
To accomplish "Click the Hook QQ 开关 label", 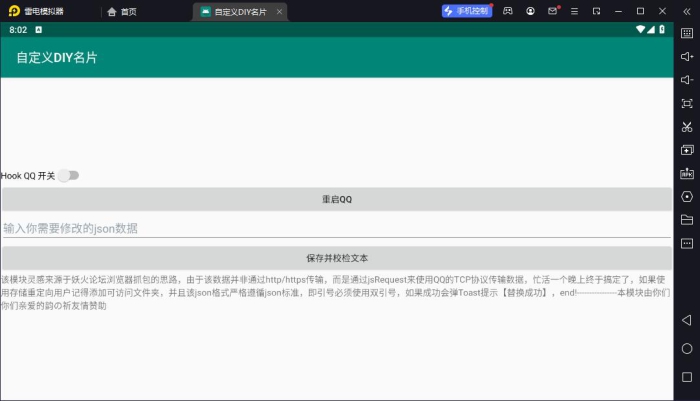I will (x=28, y=176).
